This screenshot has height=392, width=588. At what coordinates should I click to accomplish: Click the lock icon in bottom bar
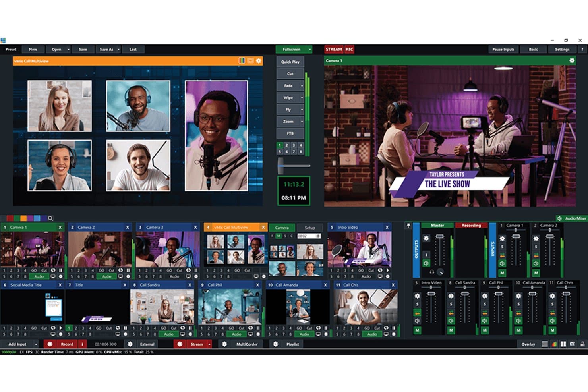(x=582, y=344)
